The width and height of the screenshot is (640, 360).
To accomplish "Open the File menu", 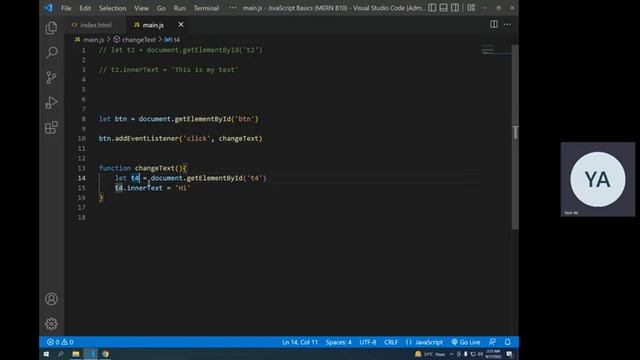I will tap(66, 8).
